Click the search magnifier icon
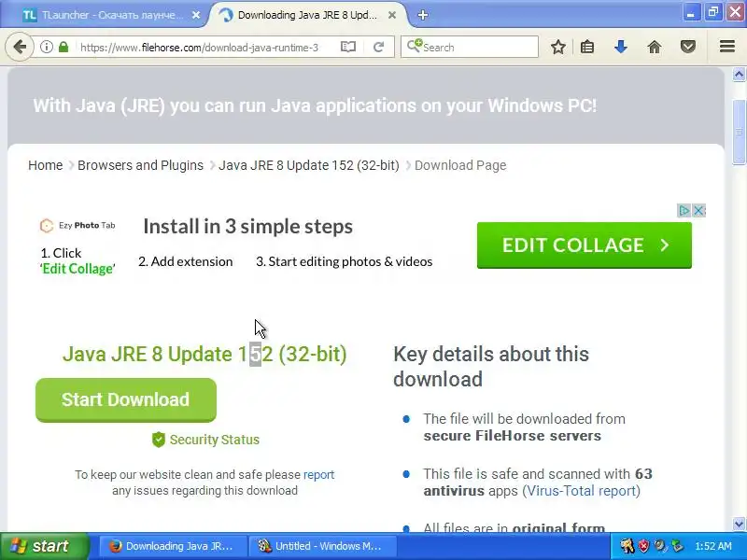Image resolution: width=747 pixels, height=560 pixels. coord(414,46)
